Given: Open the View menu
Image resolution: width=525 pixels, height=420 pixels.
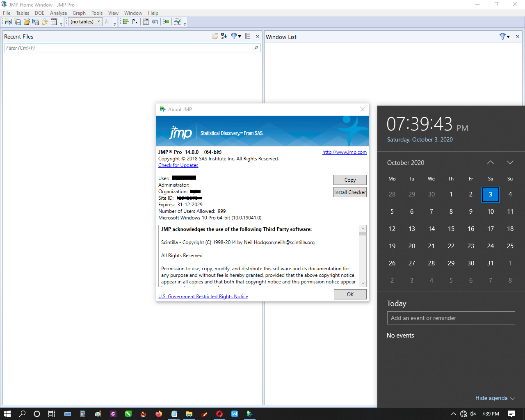Looking at the screenshot, I should click(x=114, y=13).
